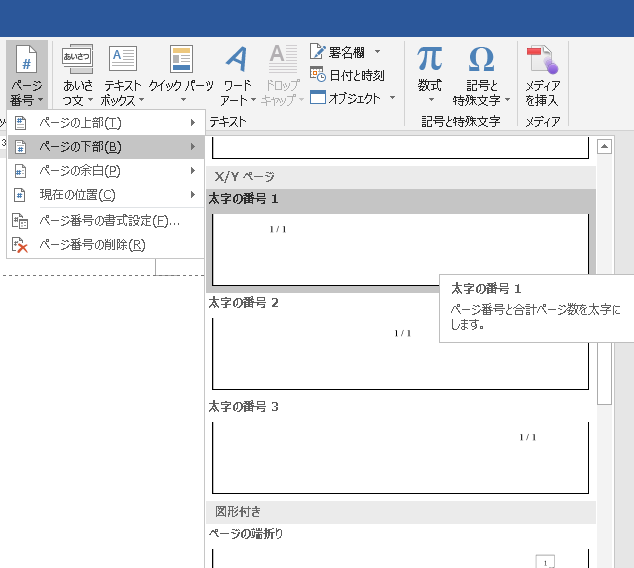This screenshot has width=634, height=568.
Task: Select the 太字の番号 3 gallery preview
Action: click(x=400, y=457)
